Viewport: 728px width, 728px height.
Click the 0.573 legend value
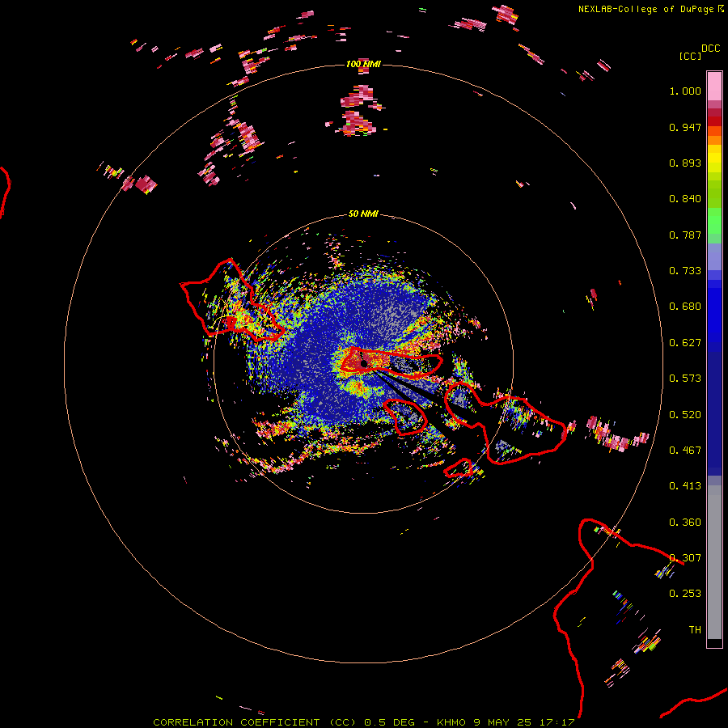[x=685, y=379]
